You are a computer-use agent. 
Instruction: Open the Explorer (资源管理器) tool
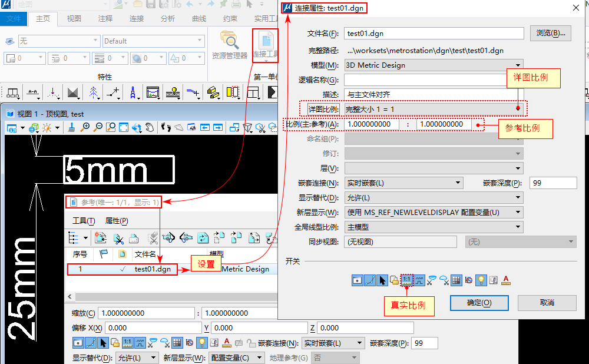(230, 45)
